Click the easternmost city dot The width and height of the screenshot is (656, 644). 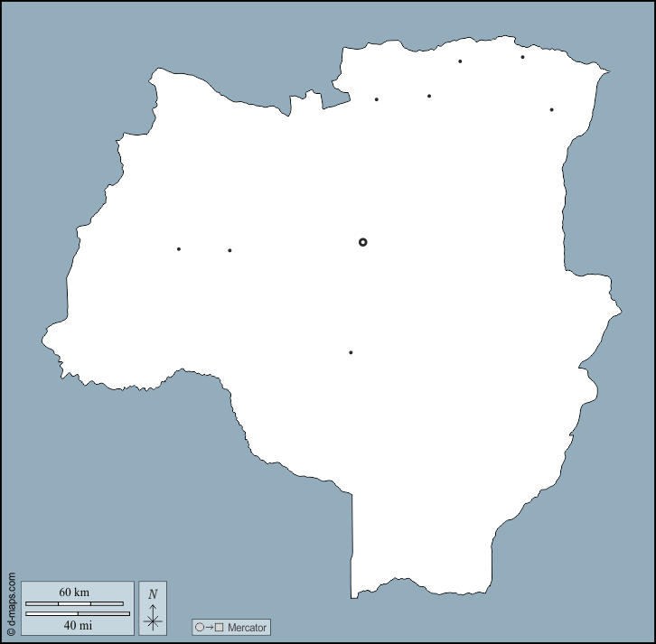coord(551,110)
